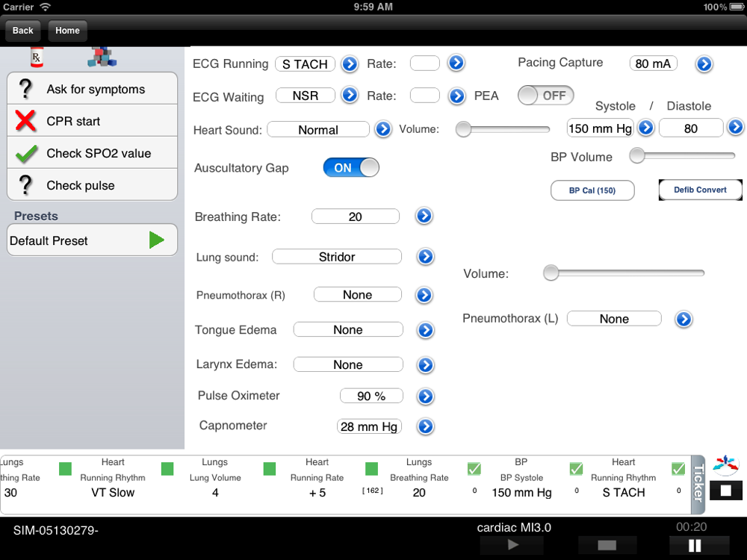Click green square beside Lungs Breathing Rate 20
Image resolution: width=747 pixels, height=560 pixels.
(x=371, y=469)
